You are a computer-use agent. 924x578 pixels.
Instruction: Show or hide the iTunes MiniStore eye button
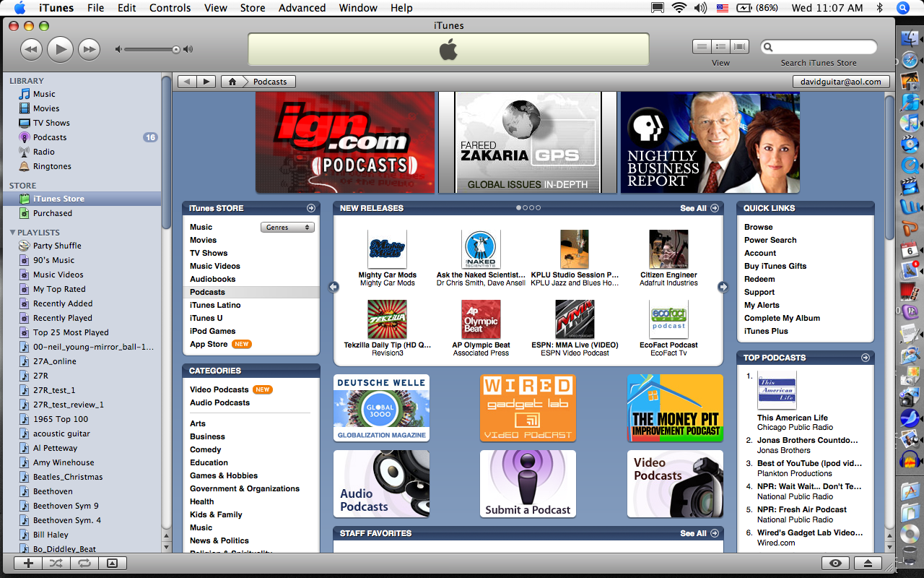tap(836, 564)
